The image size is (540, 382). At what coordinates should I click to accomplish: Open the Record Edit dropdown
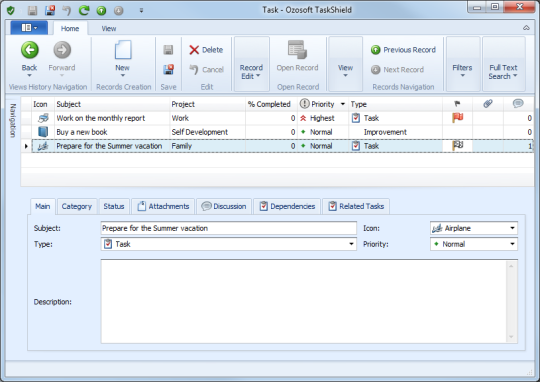coord(251,64)
